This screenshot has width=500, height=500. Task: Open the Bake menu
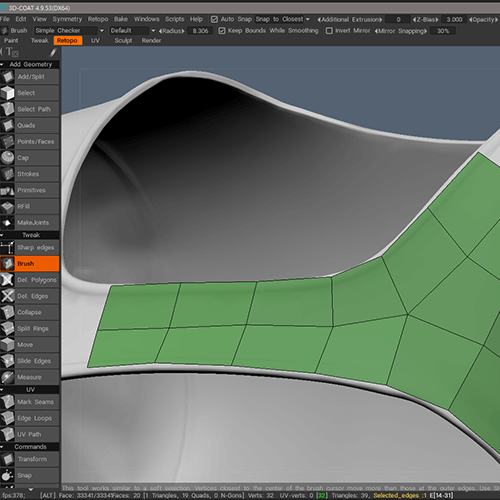pyautogui.click(x=121, y=19)
